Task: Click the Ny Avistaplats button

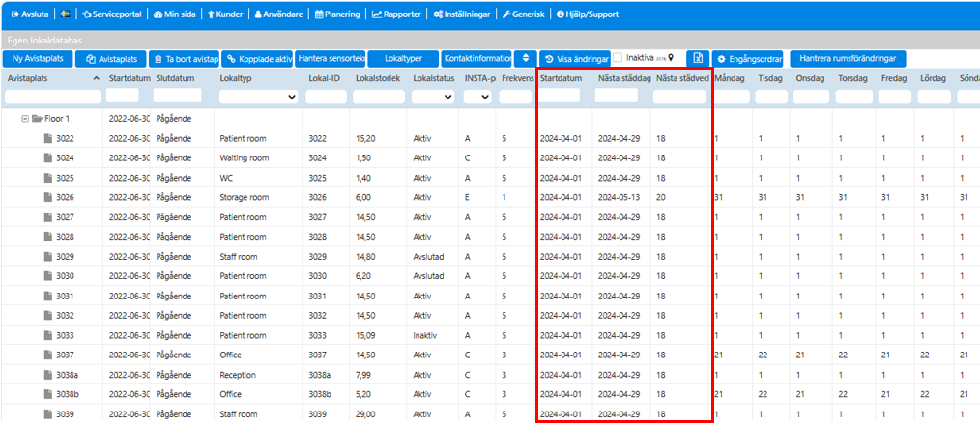Action: (x=38, y=59)
